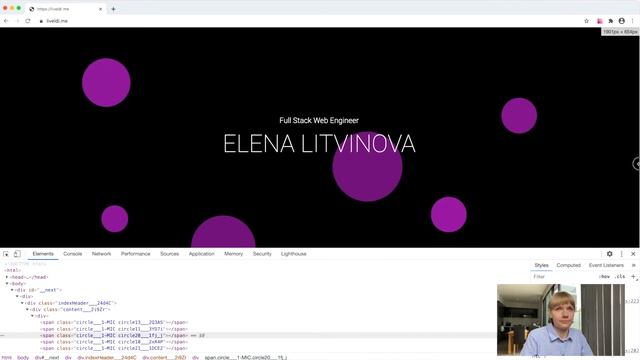
Task: Open the Sources tab
Action: click(x=169, y=254)
